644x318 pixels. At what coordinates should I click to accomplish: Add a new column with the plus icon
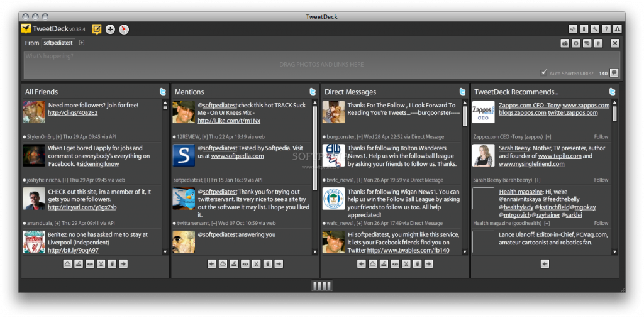click(110, 29)
